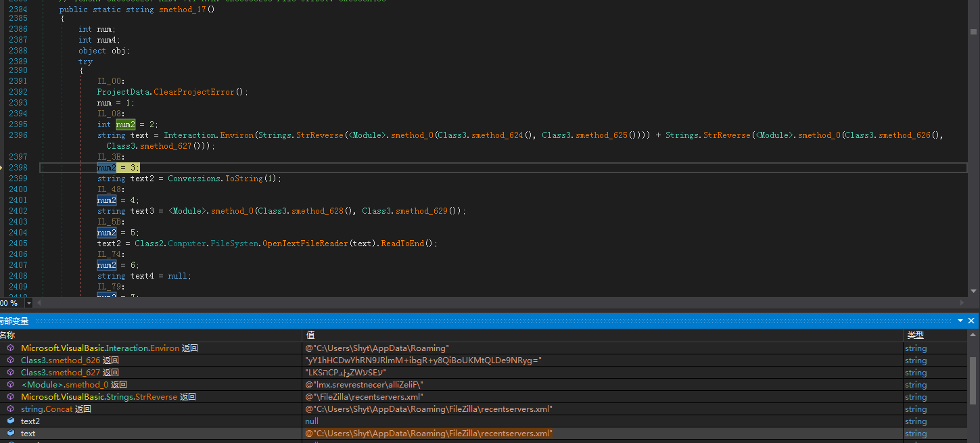Viewport: 980px width, 443px height.
Task: Click the ProjectData class name on line 2392
Action: pos(123,92)
